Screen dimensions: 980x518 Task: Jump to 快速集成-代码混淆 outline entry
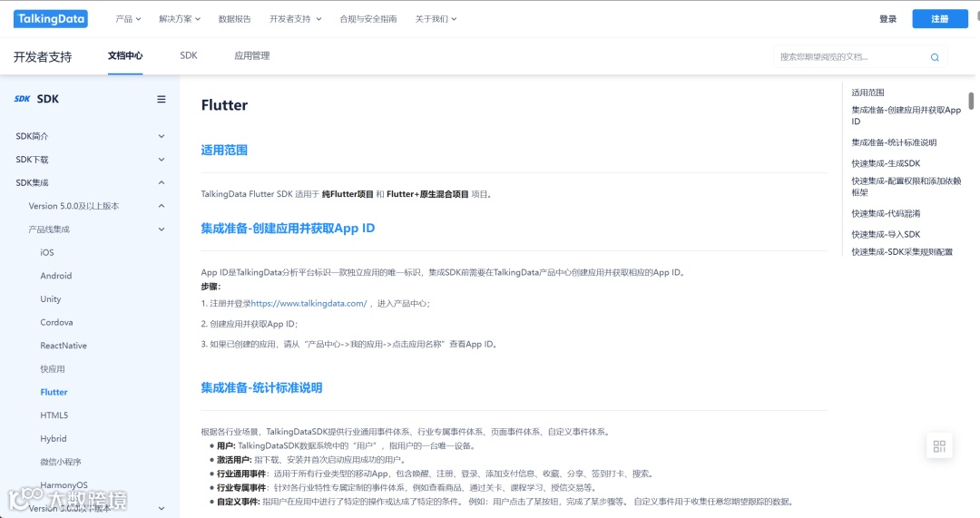tap(886, 213)
